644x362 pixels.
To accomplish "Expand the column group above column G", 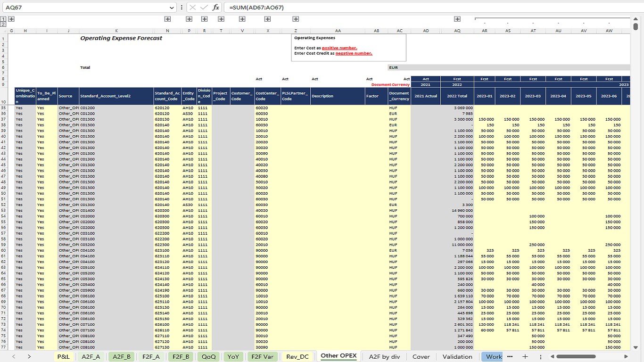I will pyautogui.click(x=11, y=19).
